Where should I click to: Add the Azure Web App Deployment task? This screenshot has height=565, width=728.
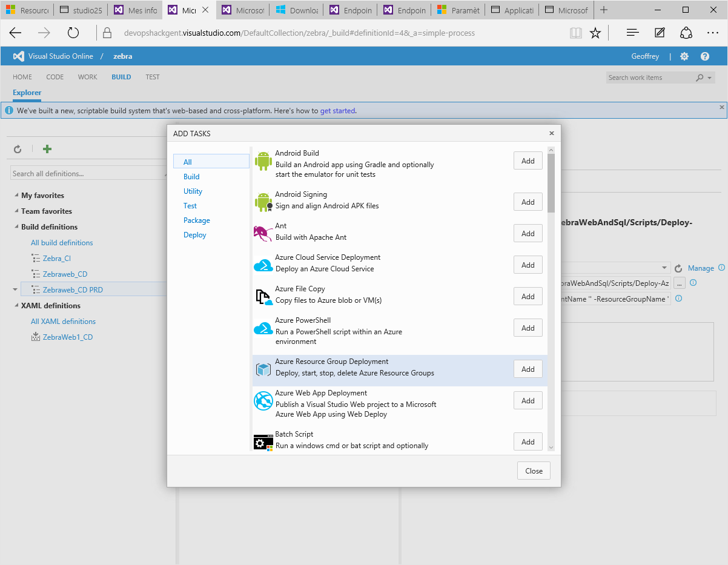[x=528, y=400]
